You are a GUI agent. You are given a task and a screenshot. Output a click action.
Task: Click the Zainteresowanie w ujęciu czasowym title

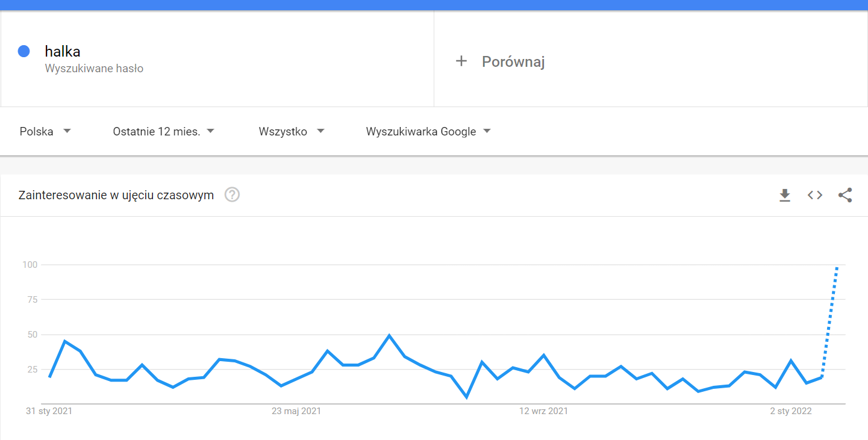[x=116, y=195]
